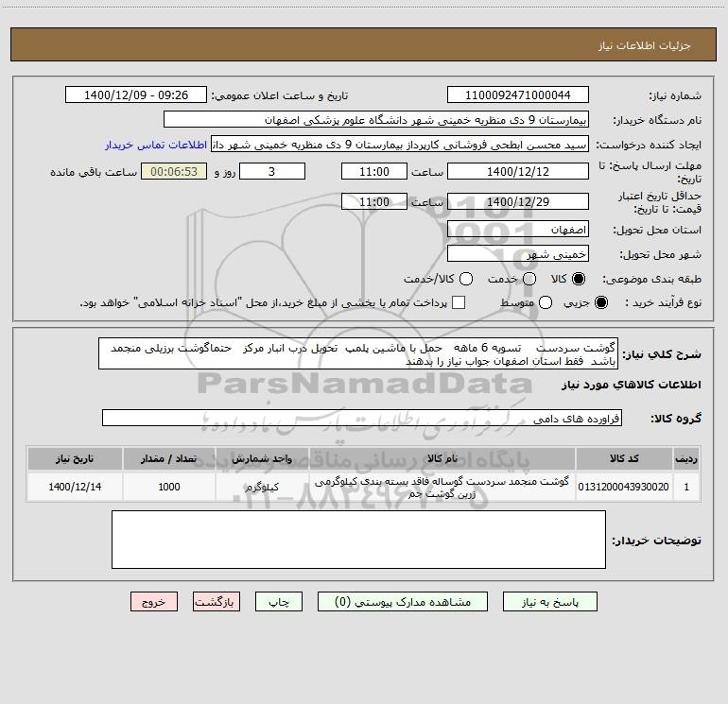Click the product name cell گوشت منجمد سردست گوساله
This screenshot has width=728, height=704.
point(442,487)
